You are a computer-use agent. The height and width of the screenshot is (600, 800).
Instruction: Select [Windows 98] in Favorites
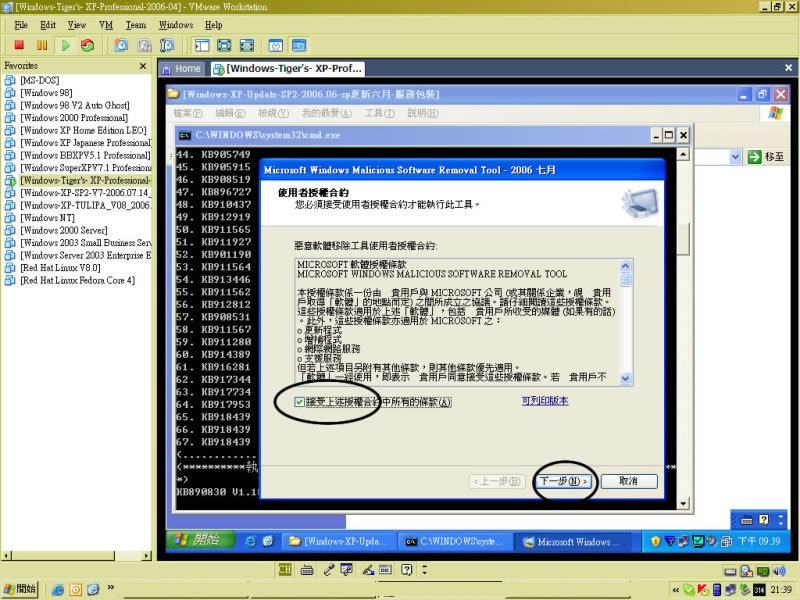[x=46, y=93]
